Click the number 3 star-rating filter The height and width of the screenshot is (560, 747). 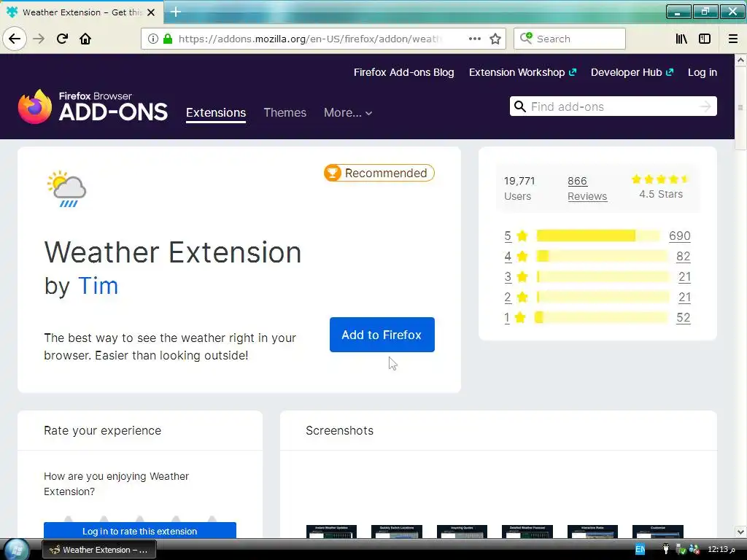(x=508, y=276)
